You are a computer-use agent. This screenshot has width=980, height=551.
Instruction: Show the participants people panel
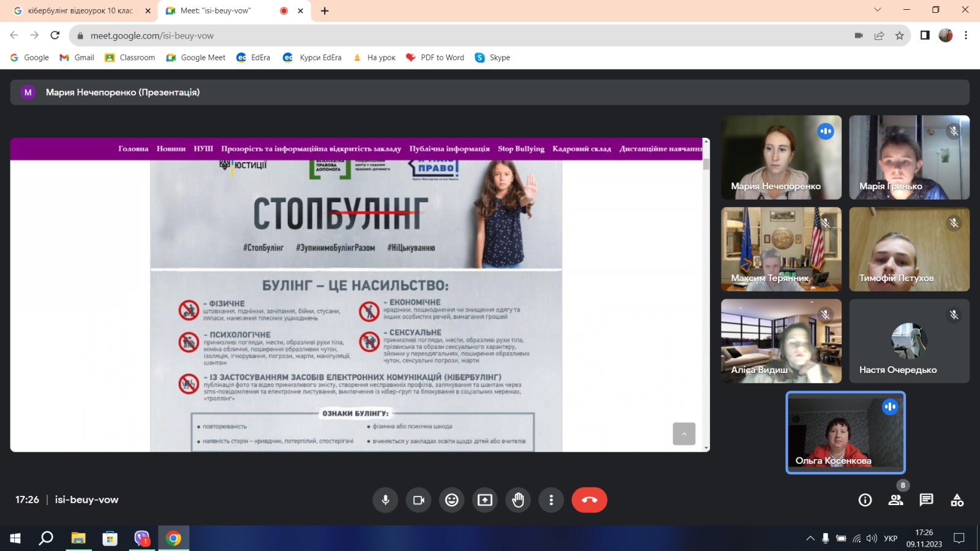point(895,500)
